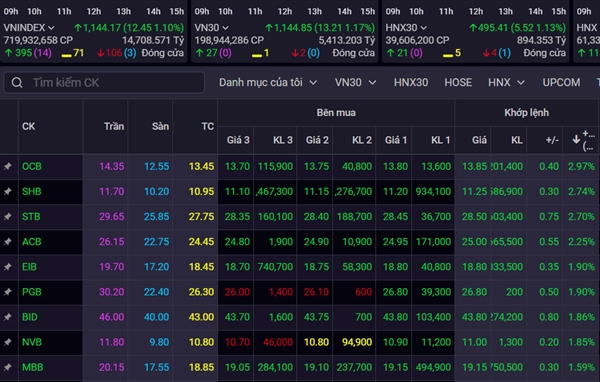Open the BID stock symbol

(30, 317)
